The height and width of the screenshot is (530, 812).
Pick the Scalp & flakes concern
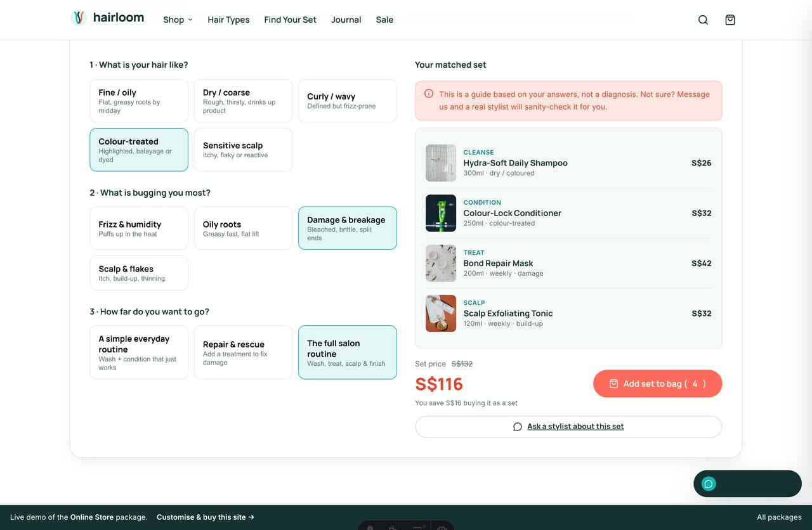(x=139, y=273)
